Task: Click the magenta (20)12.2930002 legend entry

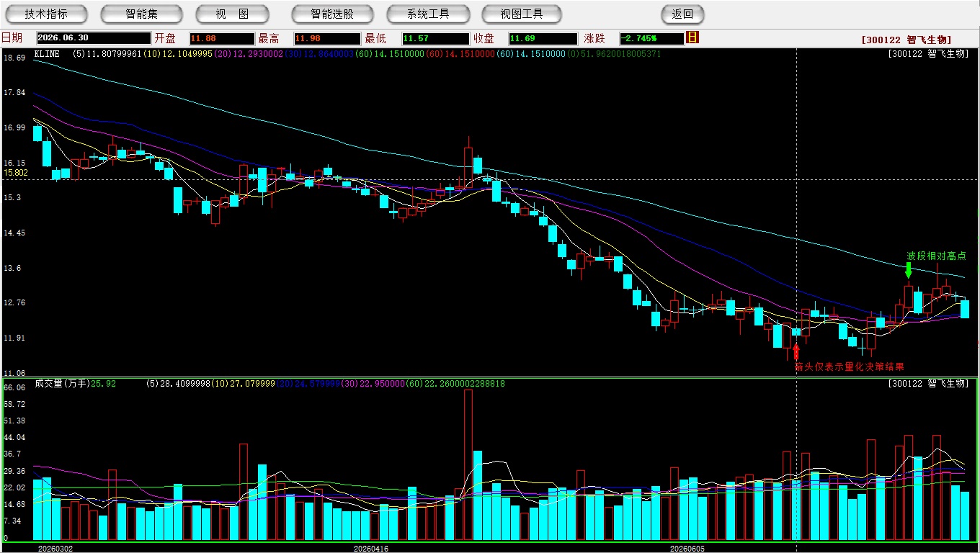Action: coord(249,54)
